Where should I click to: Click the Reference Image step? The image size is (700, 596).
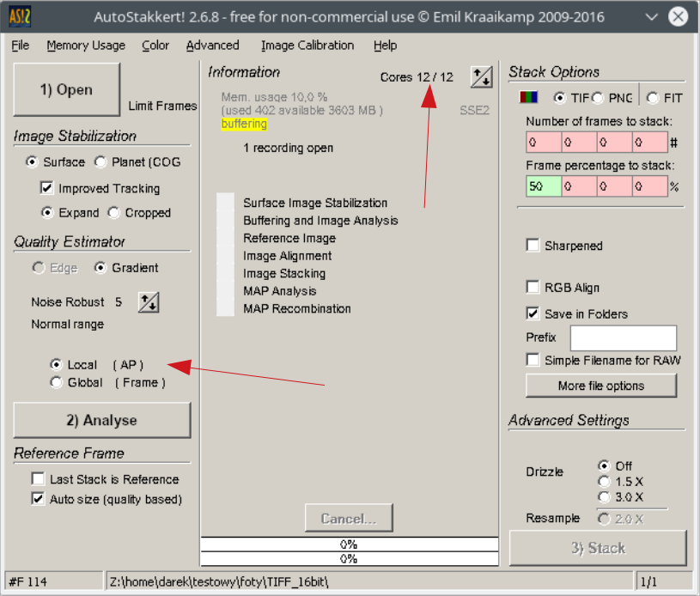pos(289,238)
